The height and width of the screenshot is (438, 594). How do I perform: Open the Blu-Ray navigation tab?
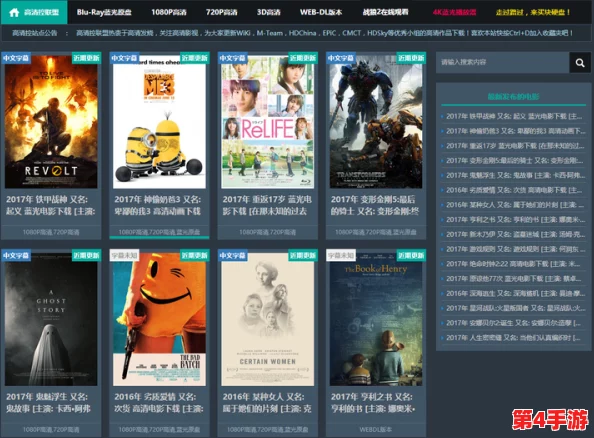pyautogui.click(x=104, y=12)
